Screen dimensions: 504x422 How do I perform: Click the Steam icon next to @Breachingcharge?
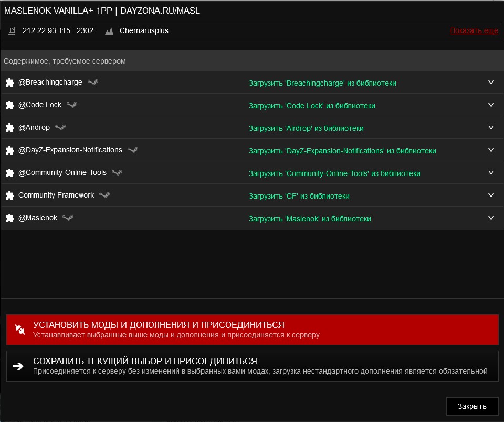click(93, 83)
